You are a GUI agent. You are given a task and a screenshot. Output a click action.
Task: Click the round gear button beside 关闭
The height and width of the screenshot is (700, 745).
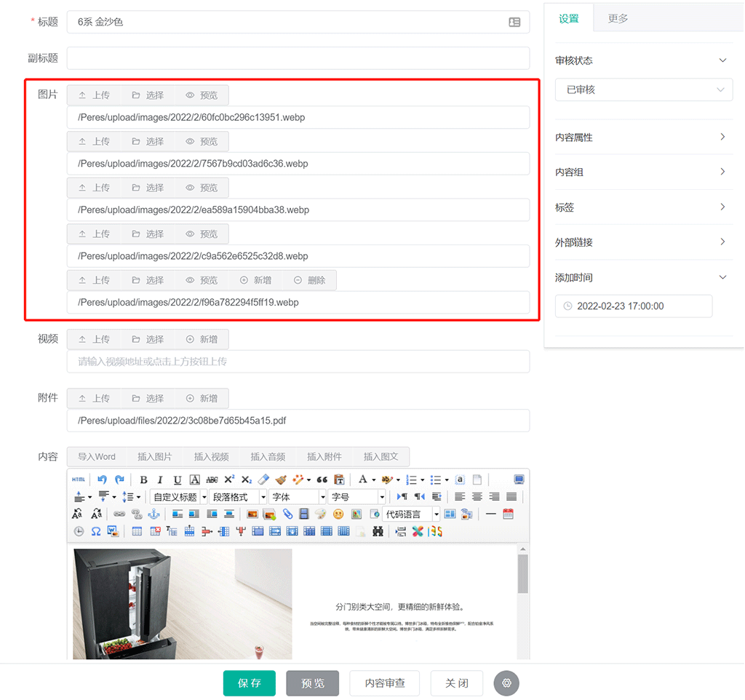(x=506, y=683)
